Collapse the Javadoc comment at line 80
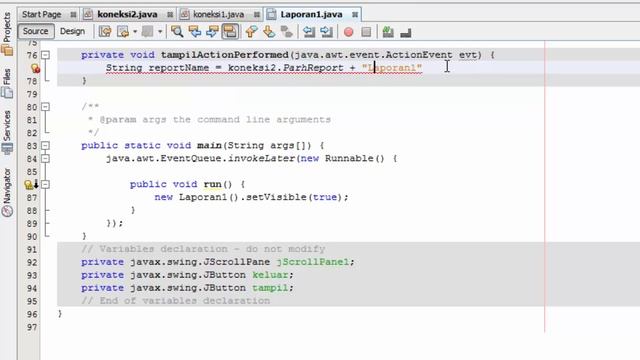 45,107
